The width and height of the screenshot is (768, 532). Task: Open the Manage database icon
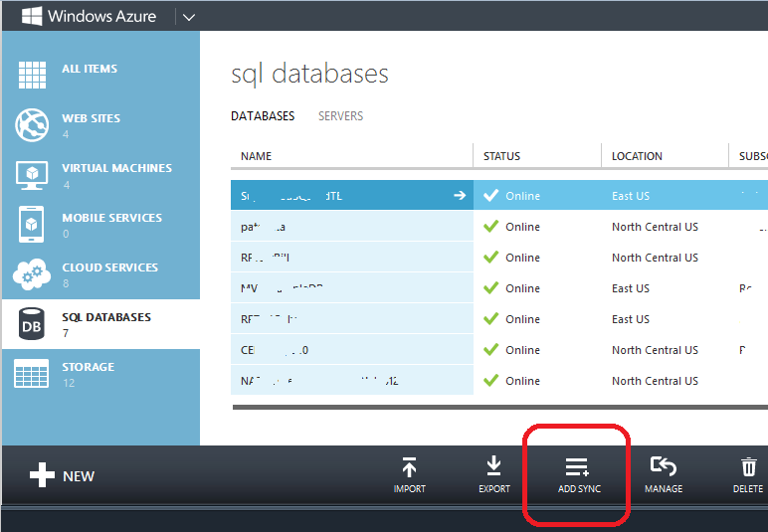(x=663, y=467)
